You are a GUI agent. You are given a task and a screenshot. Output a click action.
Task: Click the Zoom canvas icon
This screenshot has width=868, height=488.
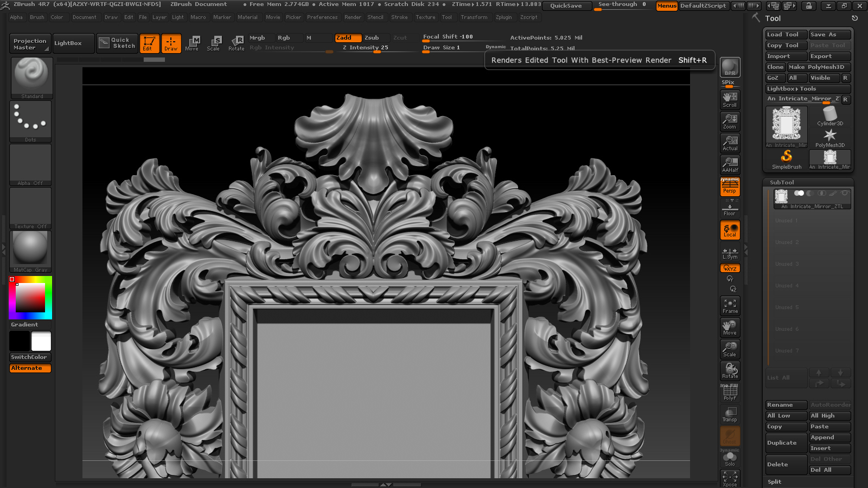tap(730, 121)
